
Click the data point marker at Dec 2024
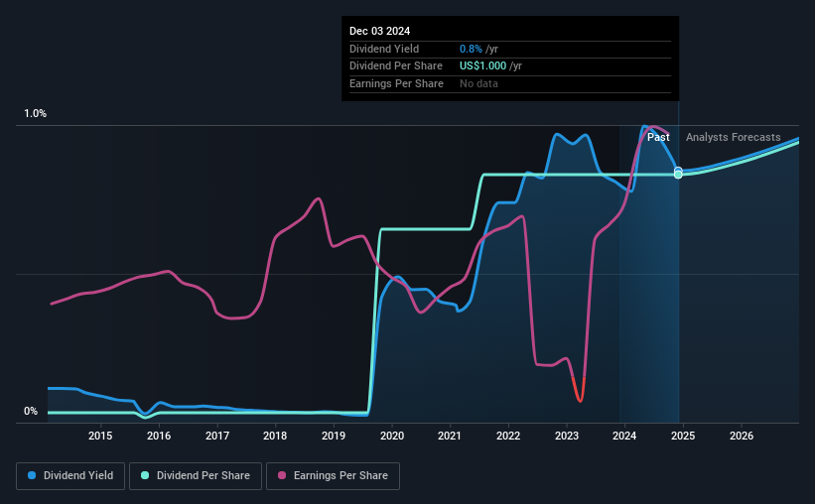(x=678, y=173)
